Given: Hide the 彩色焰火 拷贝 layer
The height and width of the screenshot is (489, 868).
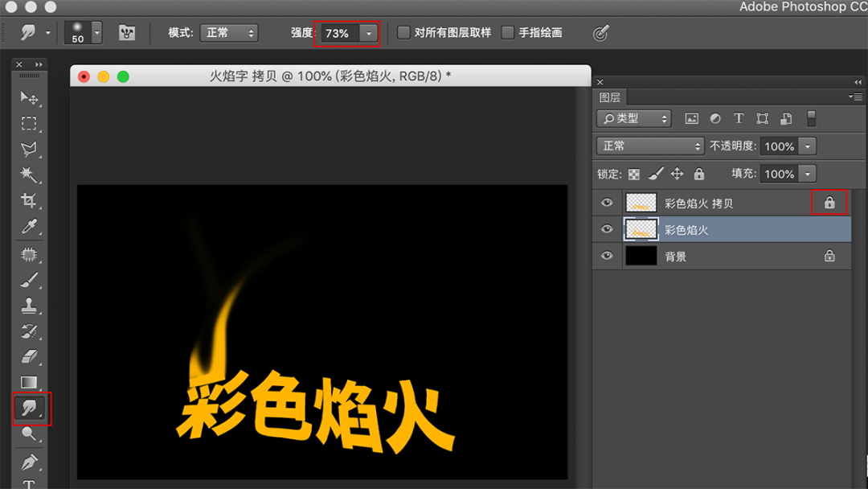Looking at the screenshot, I should (x=607, y=203).
